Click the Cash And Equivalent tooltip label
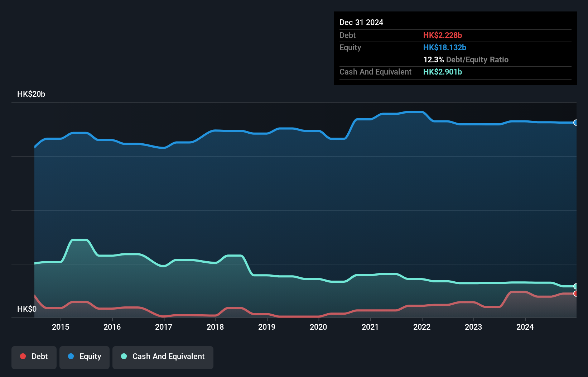Screen dimensions: 588x377 pos(375,72)
